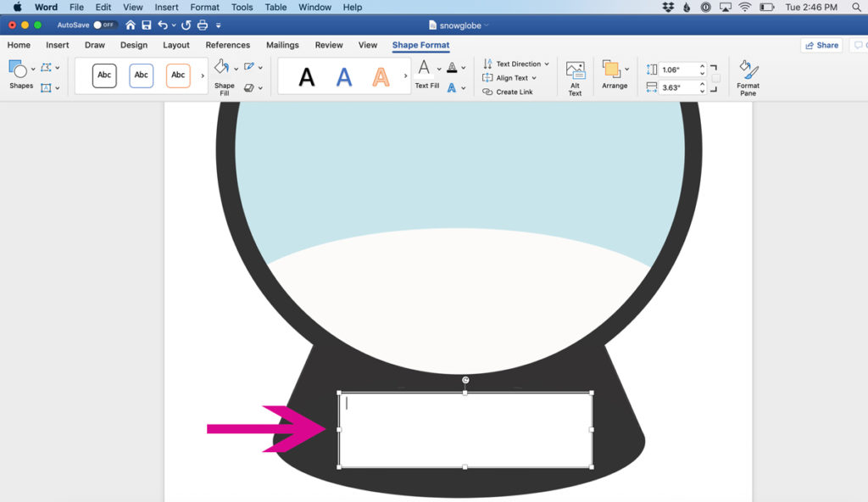
Task: Open the Layout ribbon tab
Action: (176, 45)
